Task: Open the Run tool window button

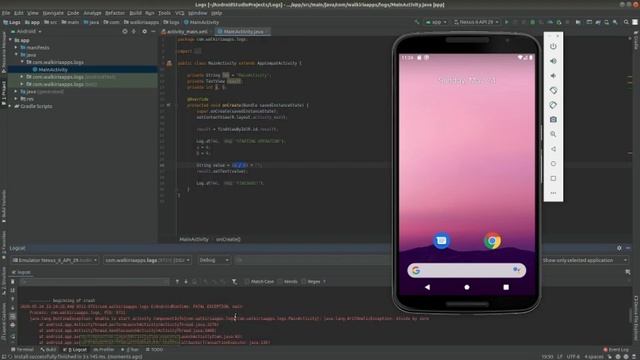Action: click(x=130, y=349)
